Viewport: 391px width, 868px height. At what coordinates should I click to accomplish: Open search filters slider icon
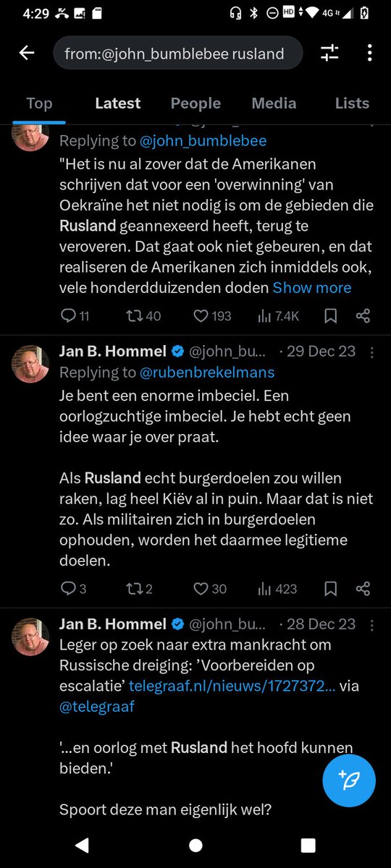coord(329,54)
